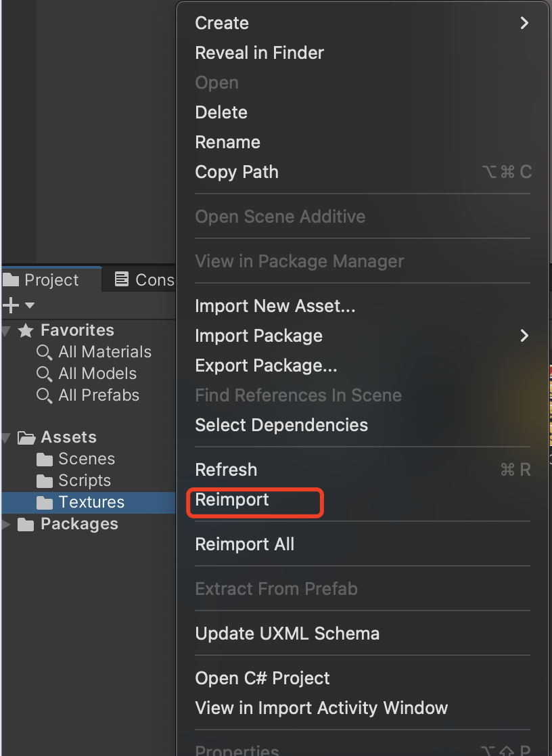Click Open C# Project
Screen dimensions: 552x756
(x=262, y=678)
